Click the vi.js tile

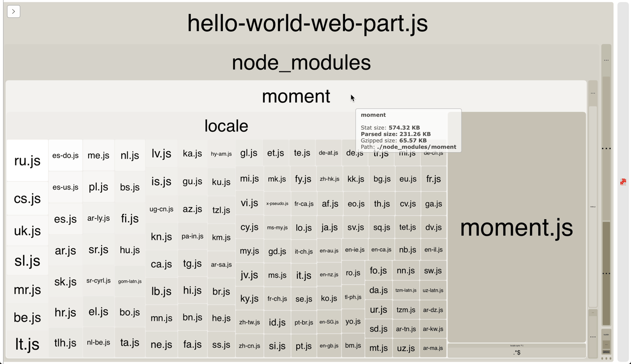coord(249,202)
